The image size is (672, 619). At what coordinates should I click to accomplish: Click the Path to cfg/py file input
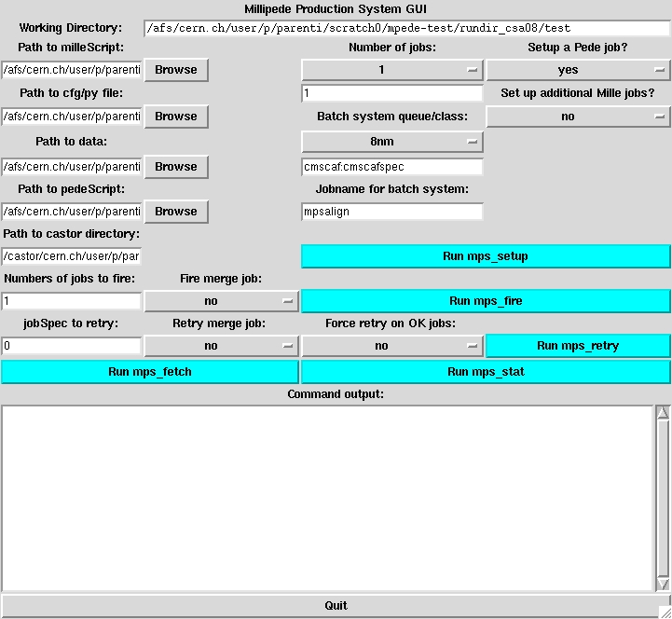click(71, 117)
